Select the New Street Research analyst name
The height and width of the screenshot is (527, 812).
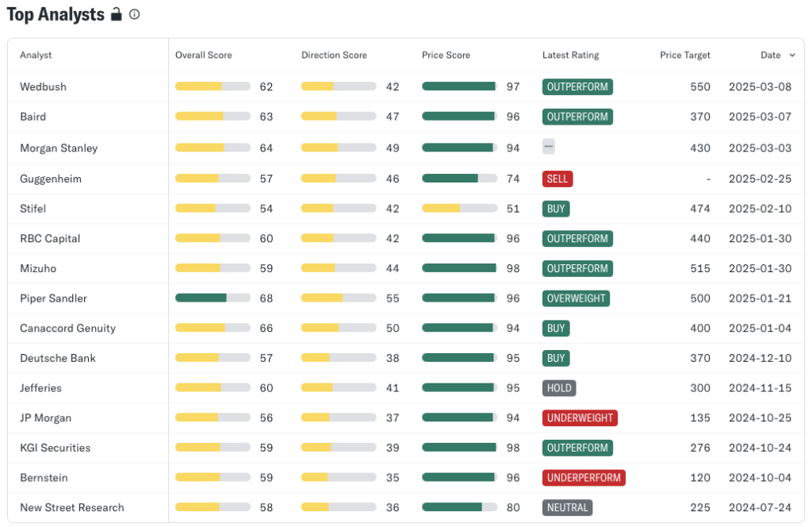[72, 507]
